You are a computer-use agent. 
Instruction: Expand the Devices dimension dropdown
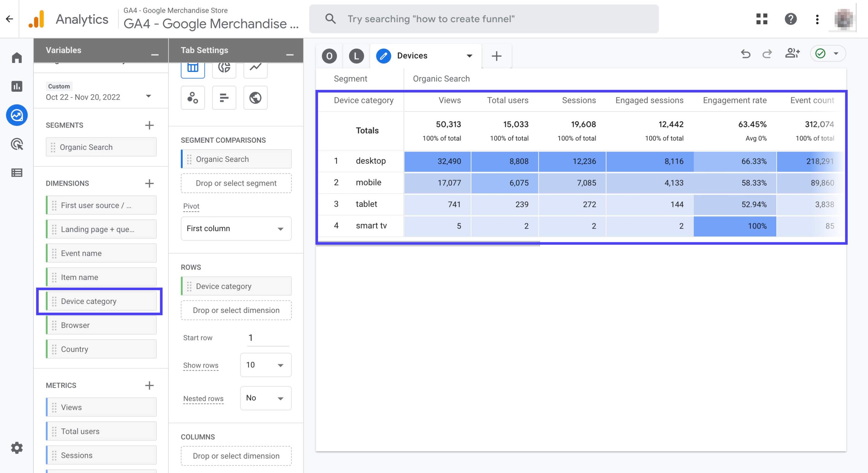coord(469,55)
